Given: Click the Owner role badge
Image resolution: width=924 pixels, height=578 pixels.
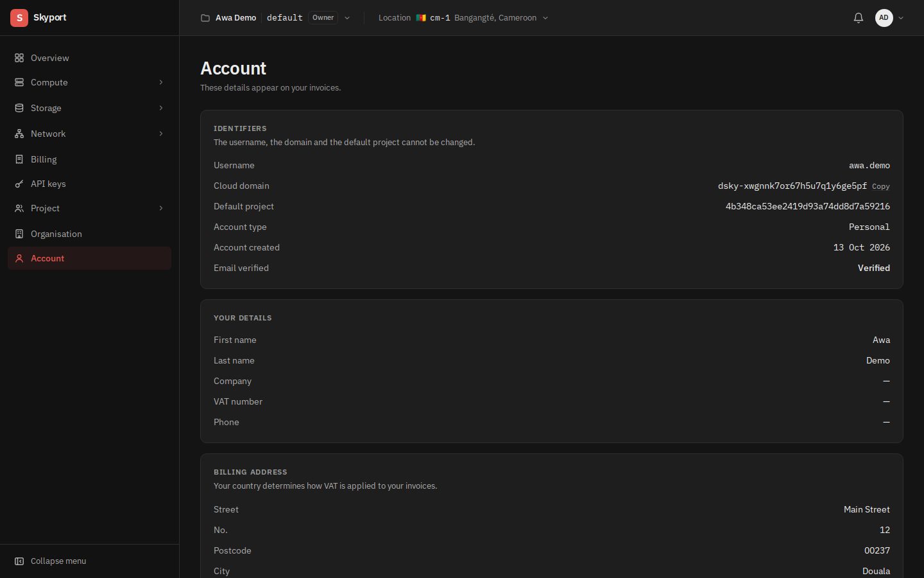Looking at the screenshot, I should (x=323, y=18).
